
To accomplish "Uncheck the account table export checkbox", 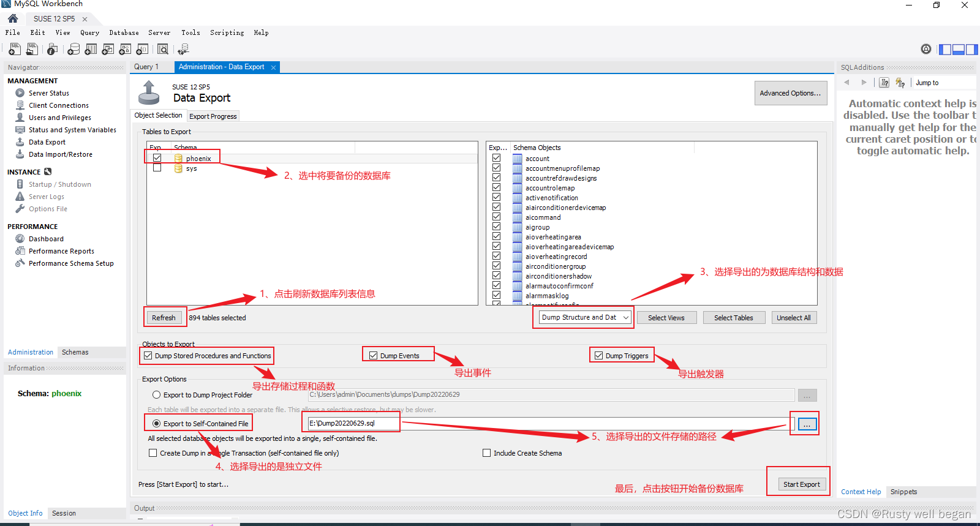I will [x=497, y=158].
